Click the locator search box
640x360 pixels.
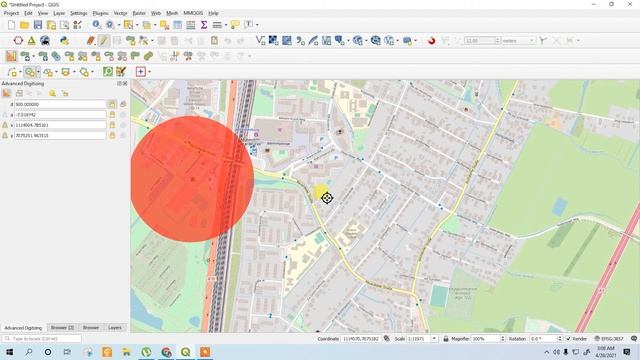41,339
